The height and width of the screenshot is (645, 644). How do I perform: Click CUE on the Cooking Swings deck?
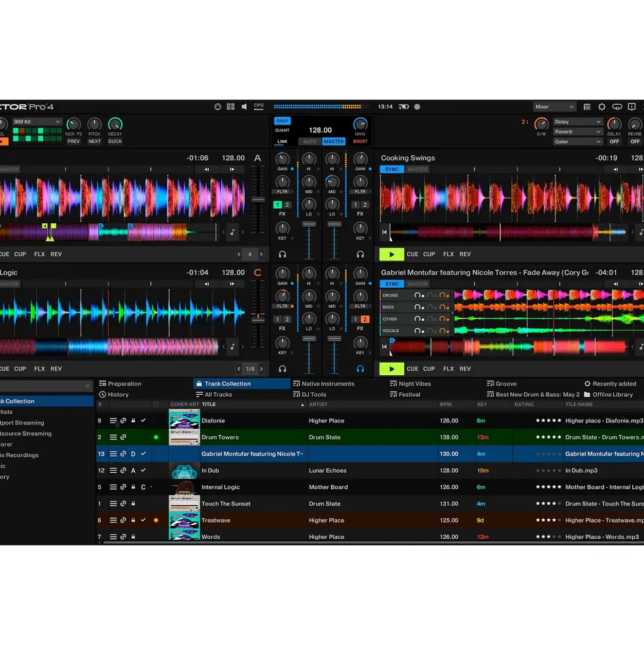click(x=412, y=254)
